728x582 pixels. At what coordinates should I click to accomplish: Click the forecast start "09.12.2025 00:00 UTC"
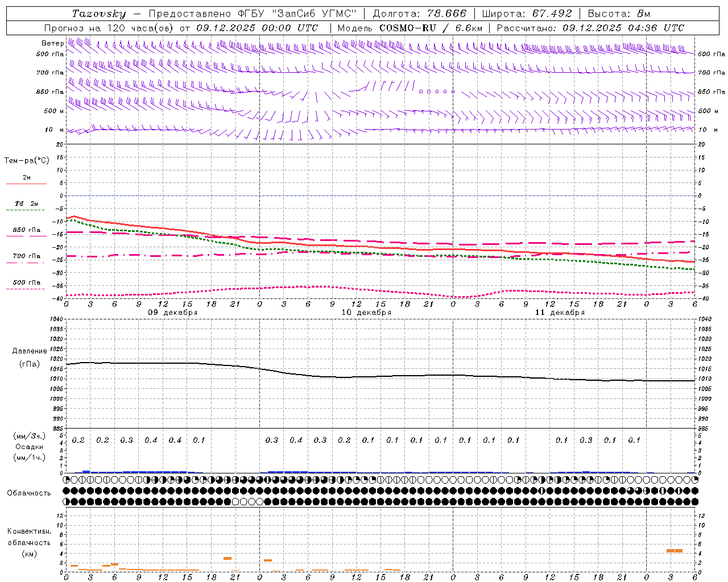[x=257, y=28]
